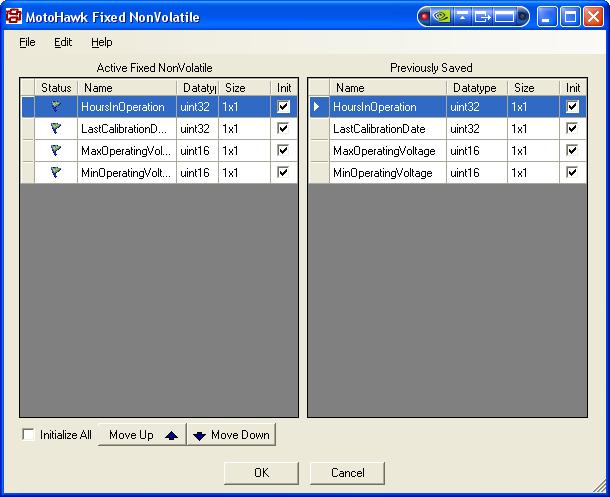Toggle Init checkbox for active MaxOperatingVol... row
610x497 pixels.
[x=284, y=150]
